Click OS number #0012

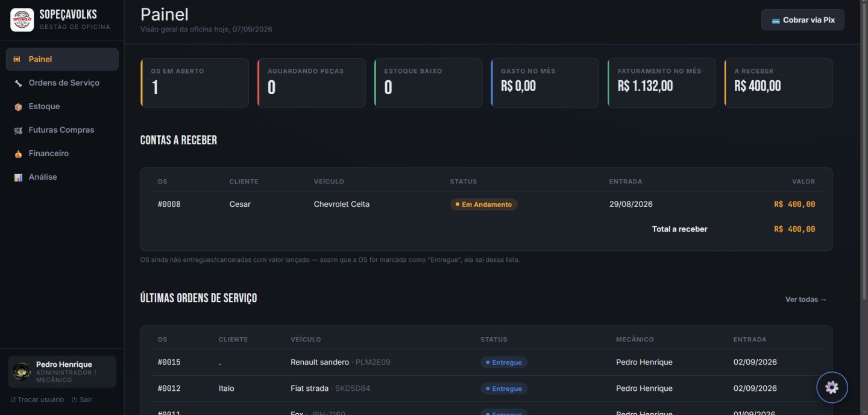click(x=169, y=388)
